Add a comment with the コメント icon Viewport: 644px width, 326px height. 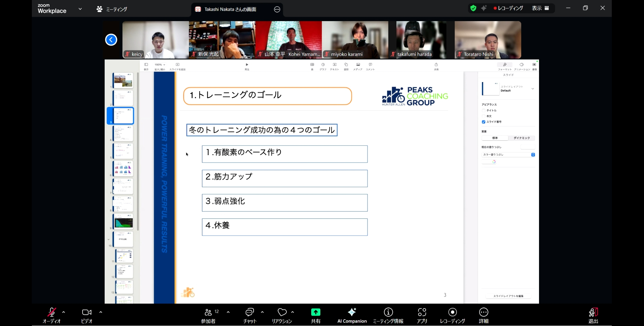click(370, 64)
